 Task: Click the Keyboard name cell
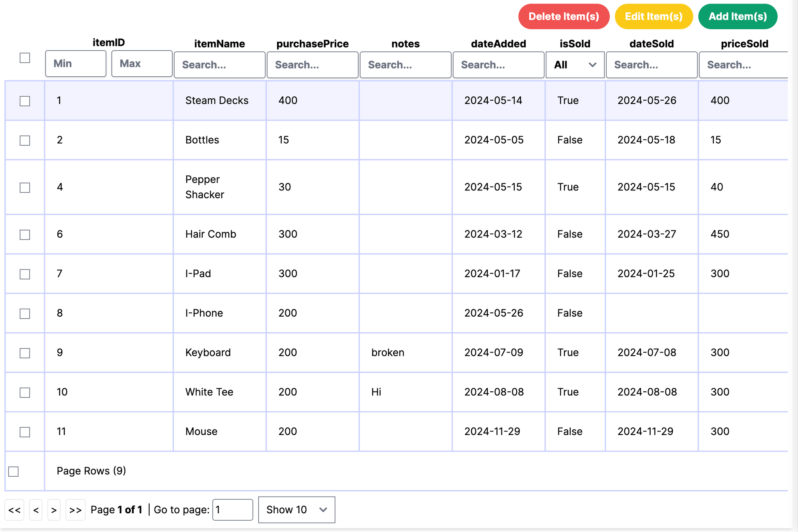tap(220, 352)
